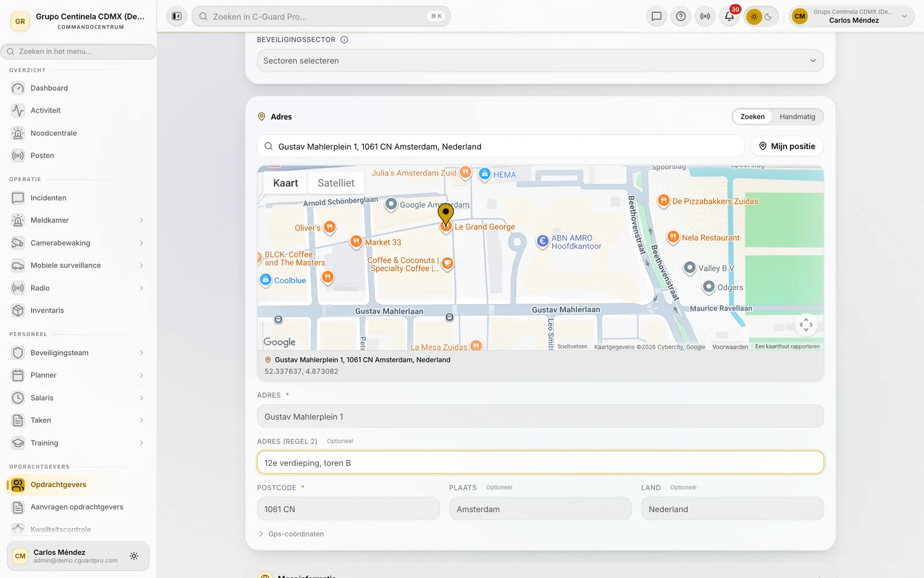Image resolution: width=924 pixels, height=578 pixels.
Task: Expand Radio submenu
Action: 141,288
